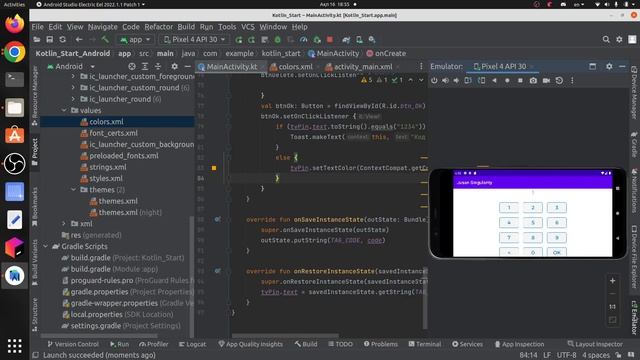640x360 pixels.
Task: Click the Sync Project hammer build icon
Action: point(105,40)
